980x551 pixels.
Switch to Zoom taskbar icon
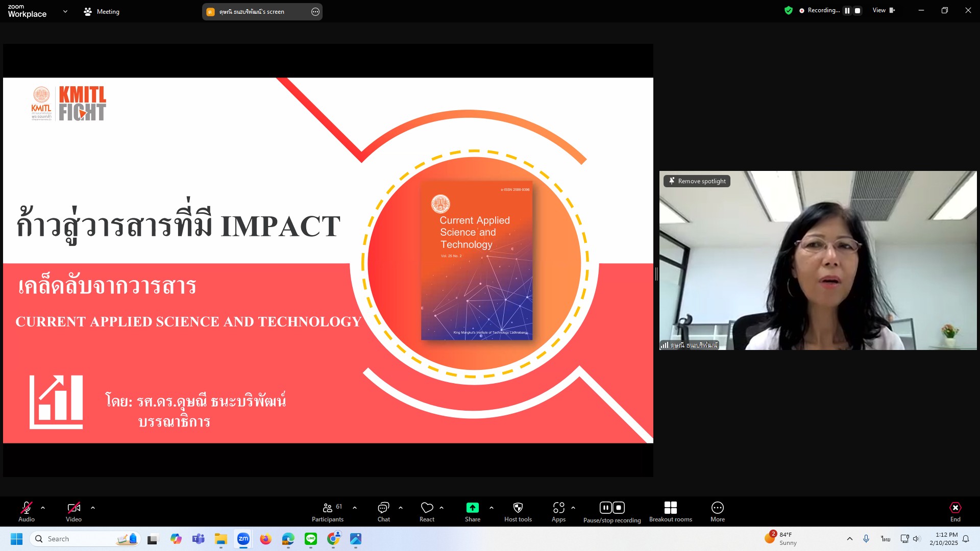click(243, 539)
